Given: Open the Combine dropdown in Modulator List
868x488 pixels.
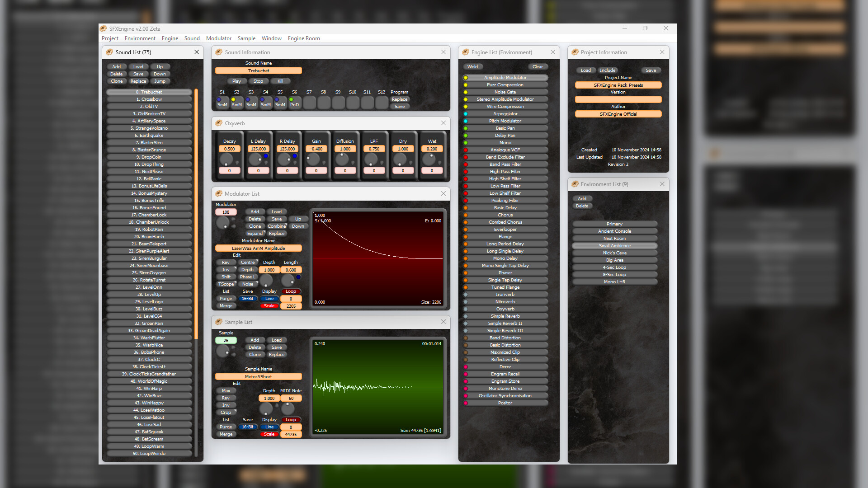Looking at the screenshot, I should point(277,226).
